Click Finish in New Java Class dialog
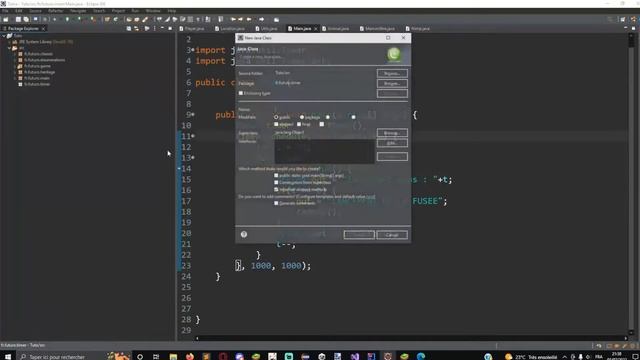 pos(359,235)
